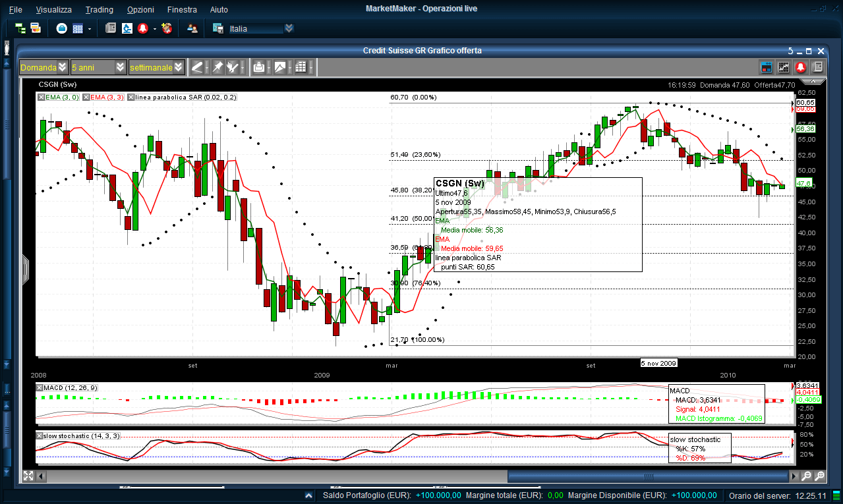843x504 pixels.
Task: Open the Trading menu
Action: pos(99,9)
